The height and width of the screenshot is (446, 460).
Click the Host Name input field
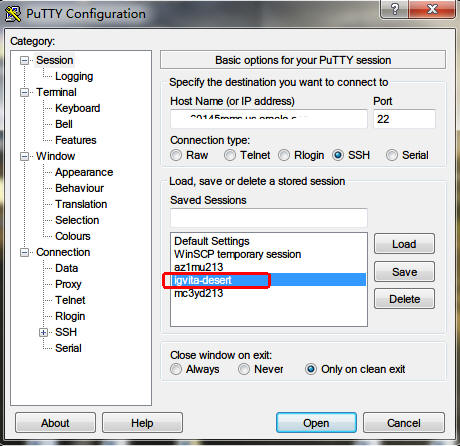[269, 119]
